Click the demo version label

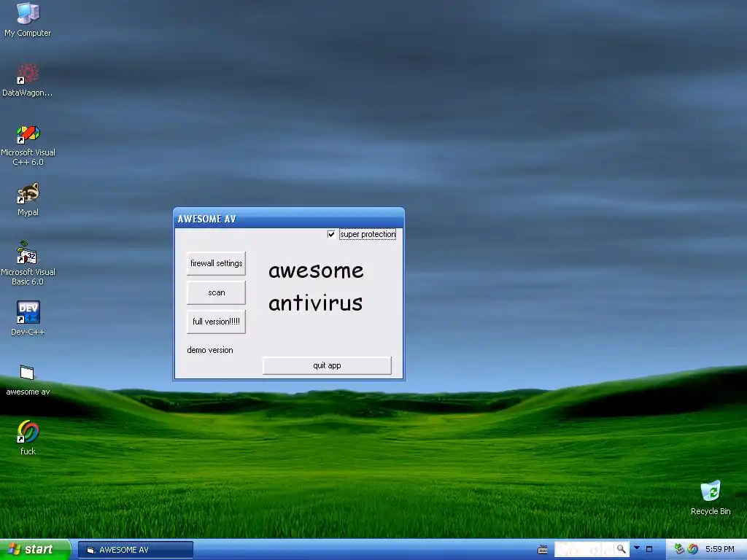pyautogui.click(x=210, y=350)
